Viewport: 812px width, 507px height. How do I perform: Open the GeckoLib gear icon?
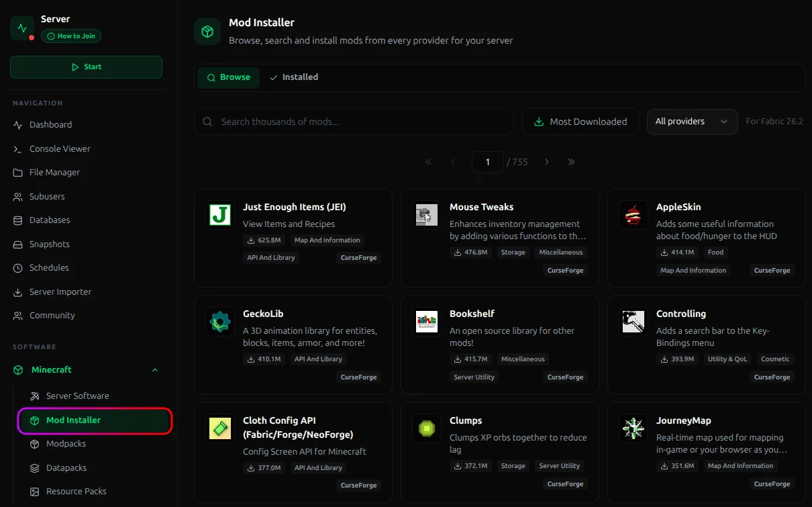(219, 322)
